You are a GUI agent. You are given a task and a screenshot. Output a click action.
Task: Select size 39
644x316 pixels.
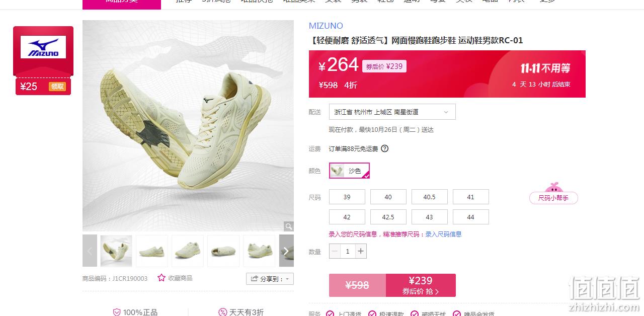point(347,197)
